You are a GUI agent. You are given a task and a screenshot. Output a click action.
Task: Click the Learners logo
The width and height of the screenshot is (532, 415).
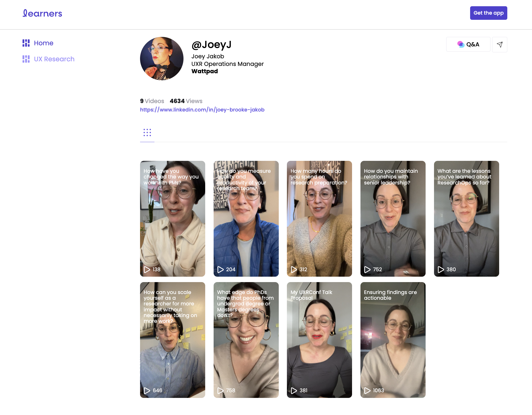[42, 13]
